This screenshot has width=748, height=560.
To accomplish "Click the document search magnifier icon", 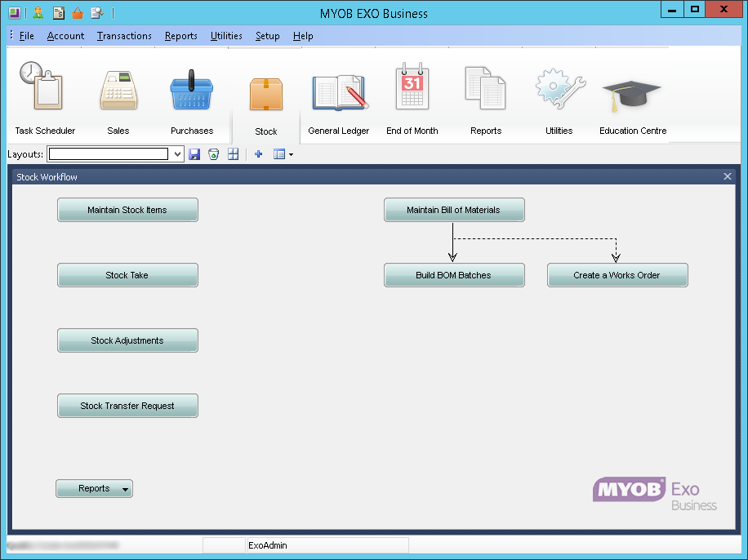I will point(97,13).
